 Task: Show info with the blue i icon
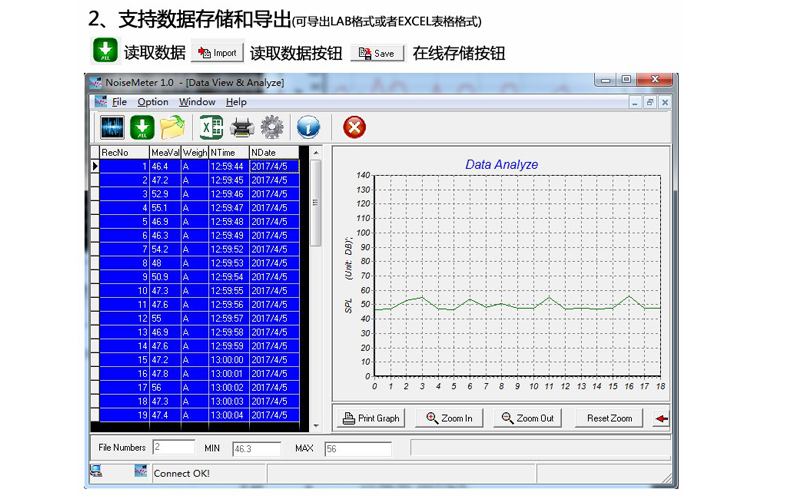[x=308, y=127]
